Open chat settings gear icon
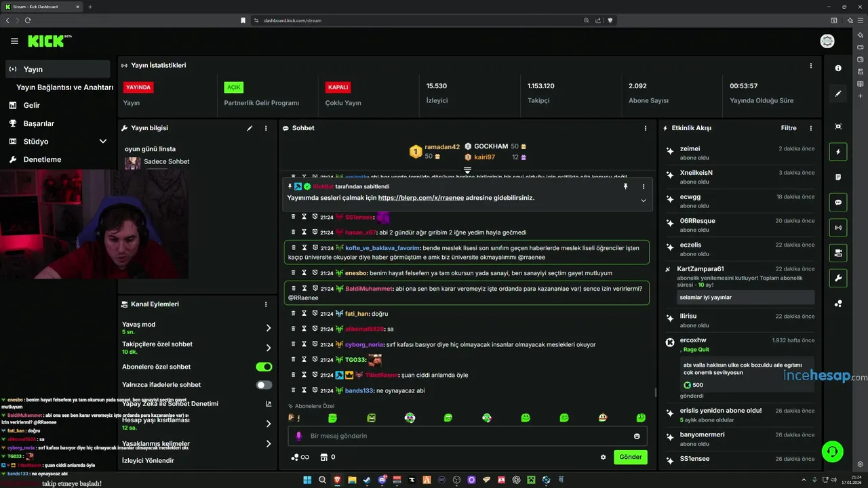The width and height of the screenshot is (868, 488). [x=603, y=457]
